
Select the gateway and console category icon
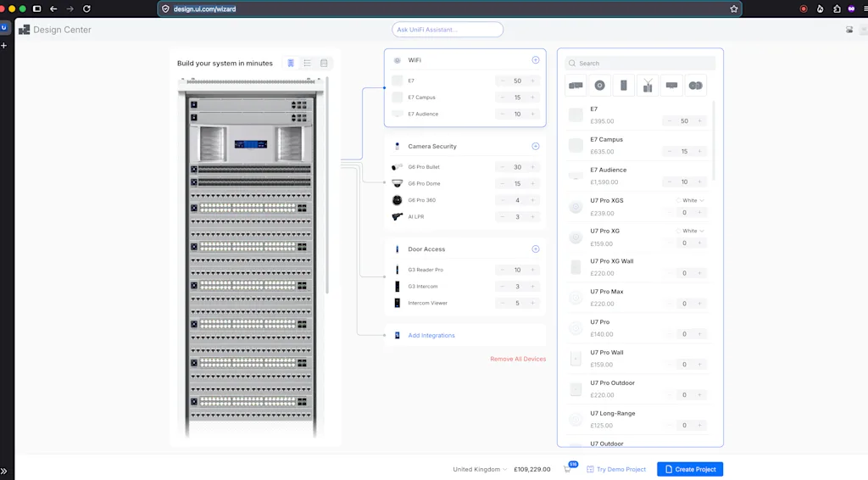[x=576, y=86]
